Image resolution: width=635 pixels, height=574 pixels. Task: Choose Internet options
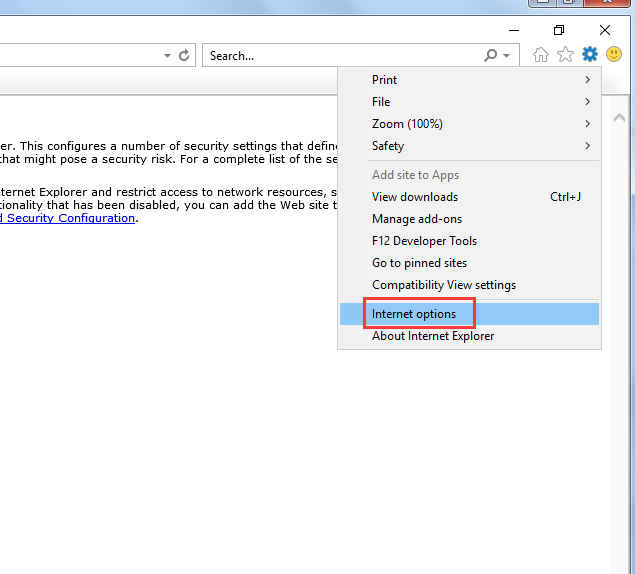(x=469, y=314)
